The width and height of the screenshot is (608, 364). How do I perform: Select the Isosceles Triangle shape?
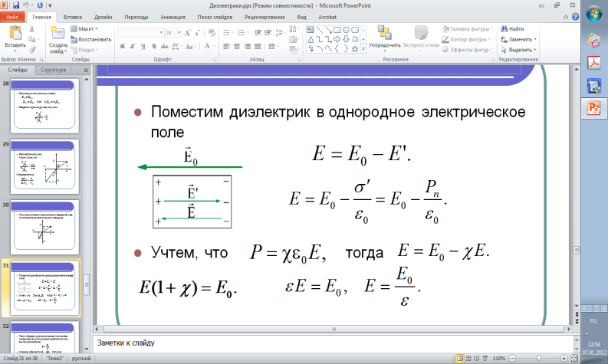coord(311,39)
